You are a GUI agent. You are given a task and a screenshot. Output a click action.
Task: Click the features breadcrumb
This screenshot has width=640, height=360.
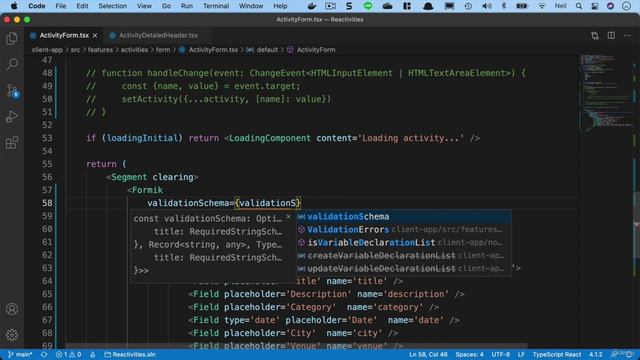[x=100, y=50]
